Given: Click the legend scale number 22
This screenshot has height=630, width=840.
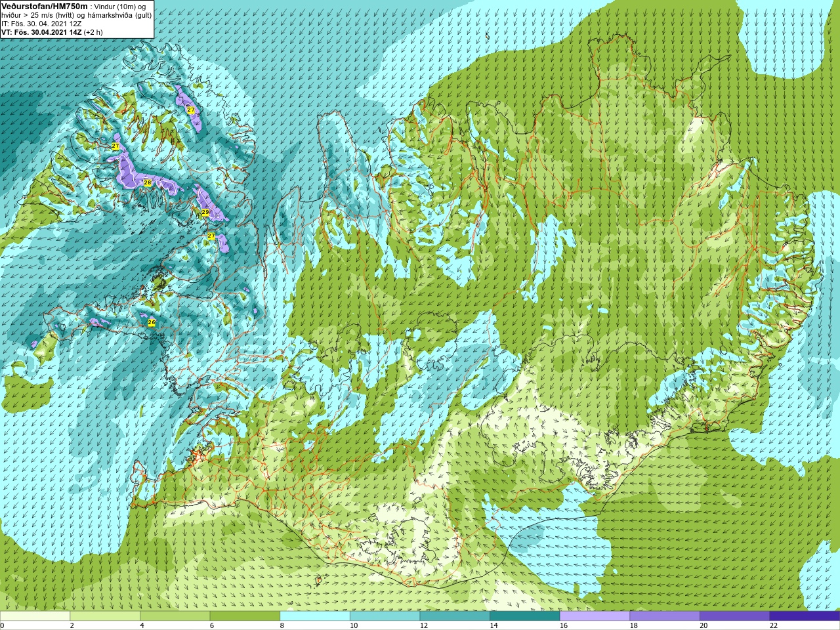Looking at the screenshot, I should (773, 625).
